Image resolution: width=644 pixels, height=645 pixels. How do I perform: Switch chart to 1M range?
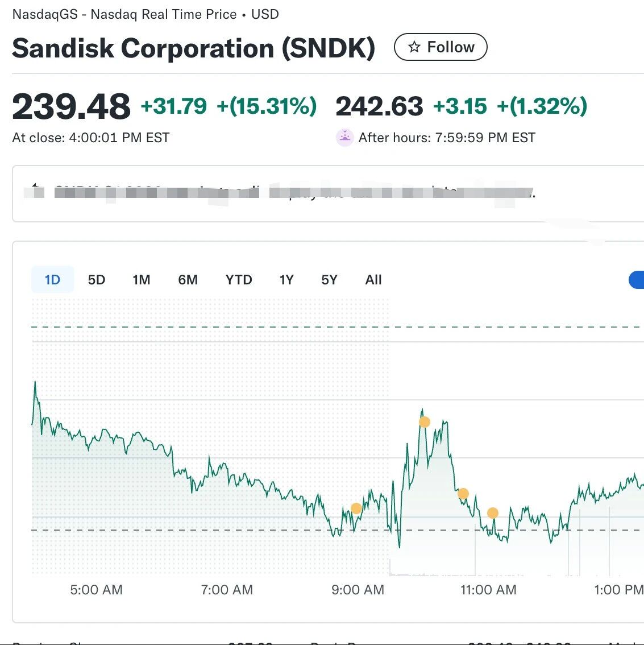142,280
